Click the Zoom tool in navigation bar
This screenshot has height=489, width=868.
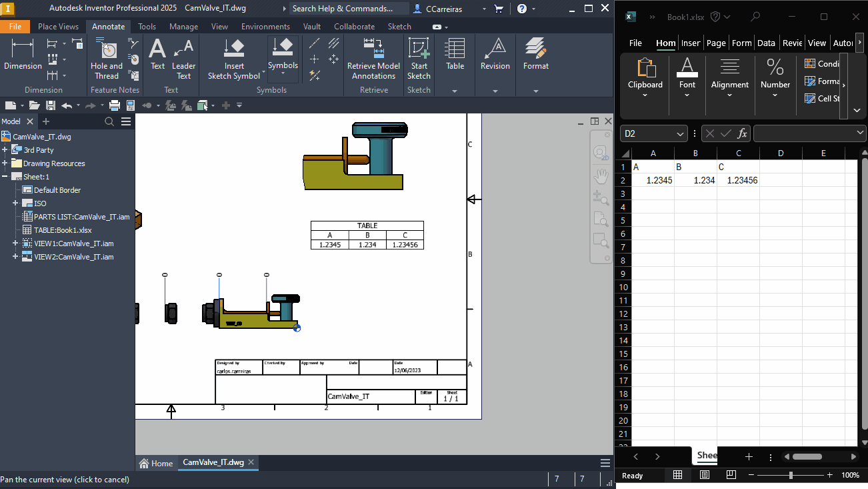[x=601, y=198]
